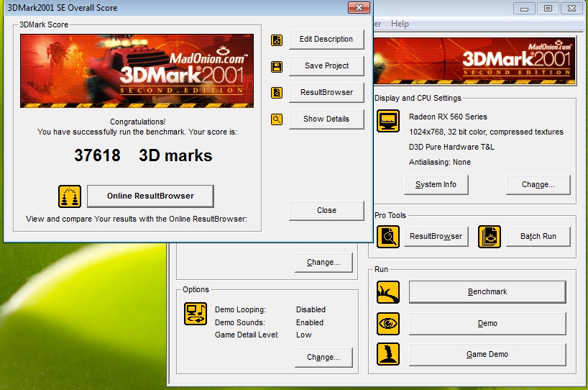Click the Save Project button
This screenshot has width=588, height=390.
326,66
